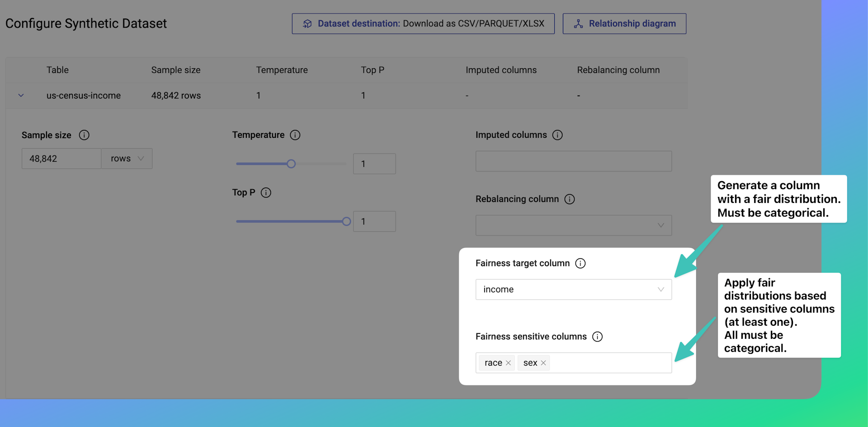This screenshot has width=868, height=427.
Task: Collapse the us-census-income table row
Action: click(x=21, y=95)
